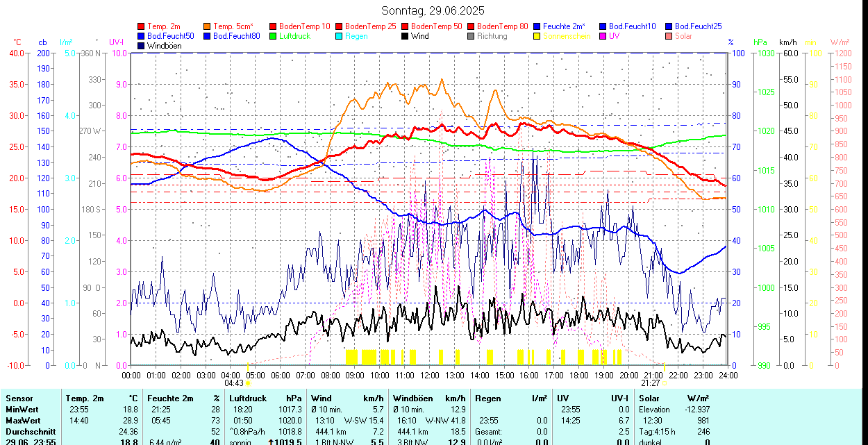Click the gray Richtung legend square
Screen dimensions: 868x445
click(x=471, y=36)
